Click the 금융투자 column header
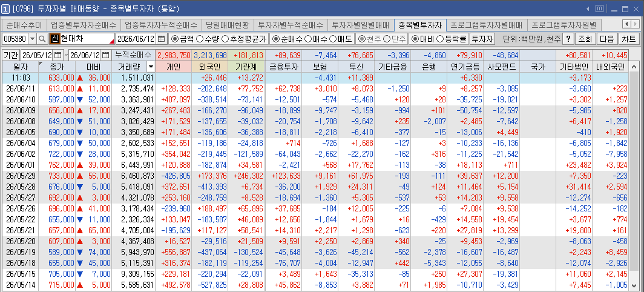Viewport: 644px width, 292px height. point(283,67)
